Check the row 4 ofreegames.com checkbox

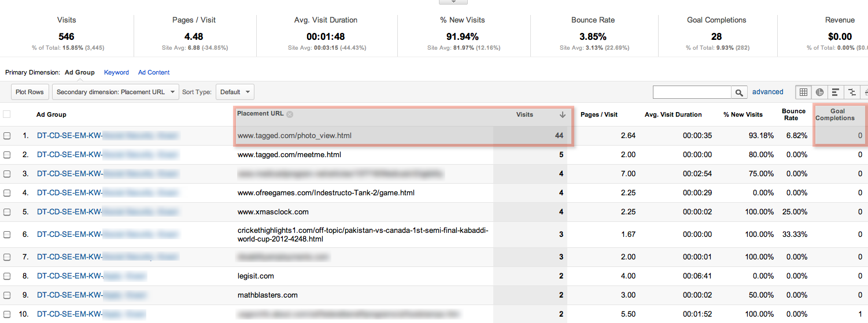pos(7,193)
